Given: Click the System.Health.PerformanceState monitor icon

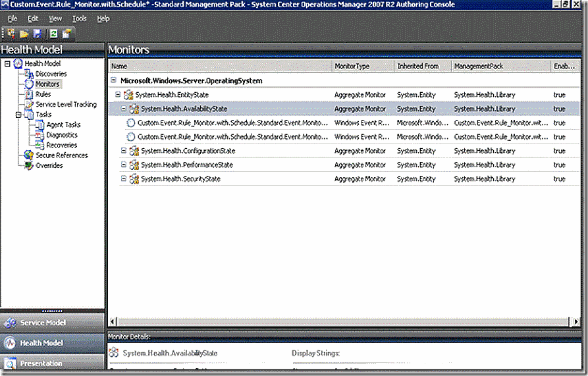Looking at the screenshot, I should pyautogui.click(x=134, y=165).
